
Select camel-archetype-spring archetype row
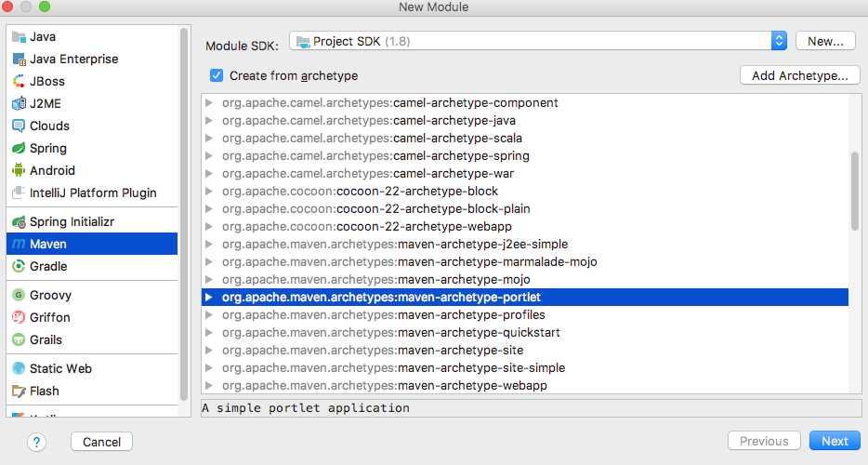coord(525,155)
